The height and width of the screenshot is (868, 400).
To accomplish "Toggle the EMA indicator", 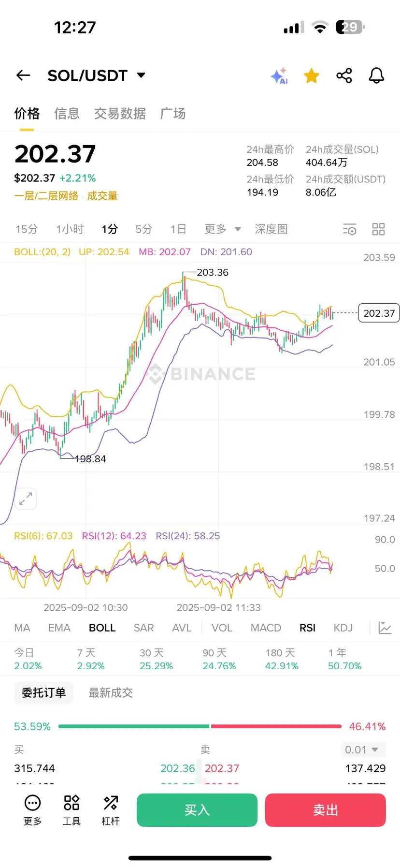I will [59, 628].
